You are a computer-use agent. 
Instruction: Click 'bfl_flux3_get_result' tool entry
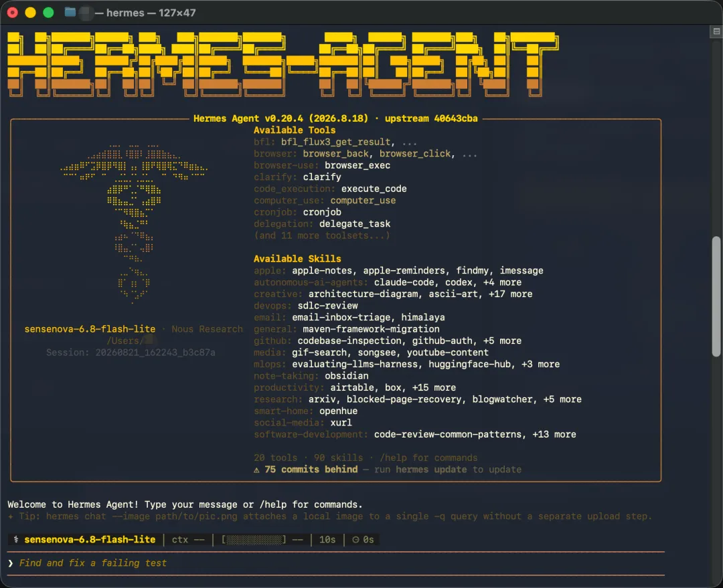tap(335, 142)
